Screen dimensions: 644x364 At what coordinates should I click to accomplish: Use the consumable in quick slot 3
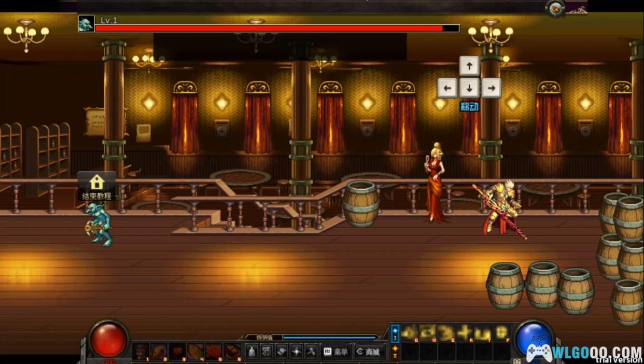pos(176,352)
